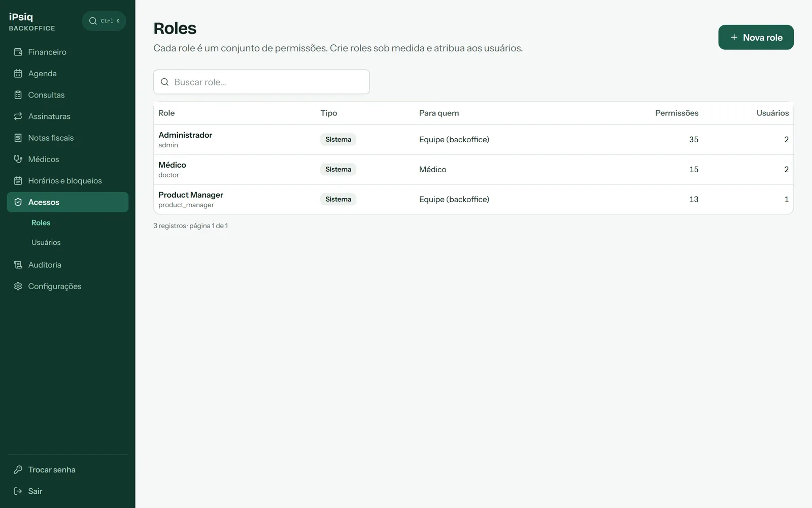This screenshot has width=812, height=508.
Task: Open the Auditoria page
Action: (67, 265)
